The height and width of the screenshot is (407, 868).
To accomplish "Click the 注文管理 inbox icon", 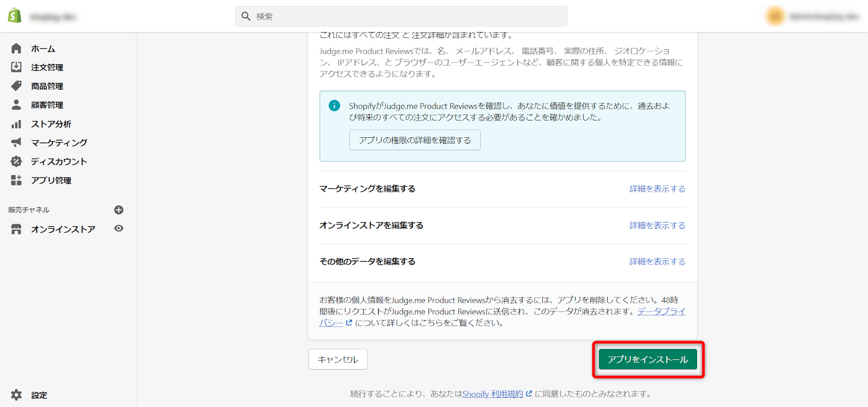I will (16, 67).
